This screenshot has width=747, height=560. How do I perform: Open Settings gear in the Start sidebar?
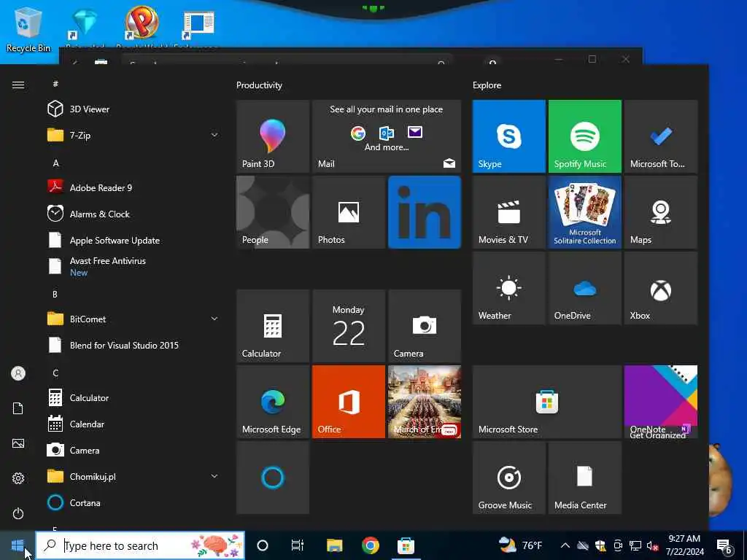(x=18, y=478)
